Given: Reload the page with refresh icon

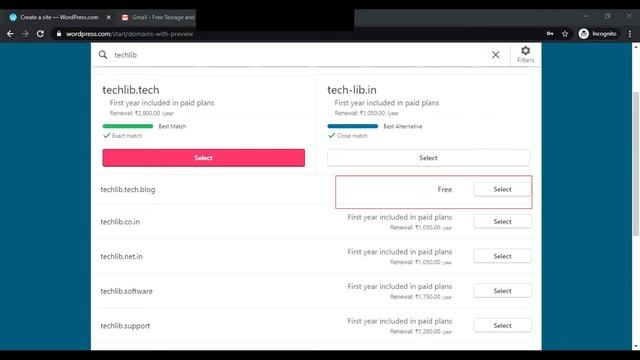Looking at the screenshot, I should point(40,34).
